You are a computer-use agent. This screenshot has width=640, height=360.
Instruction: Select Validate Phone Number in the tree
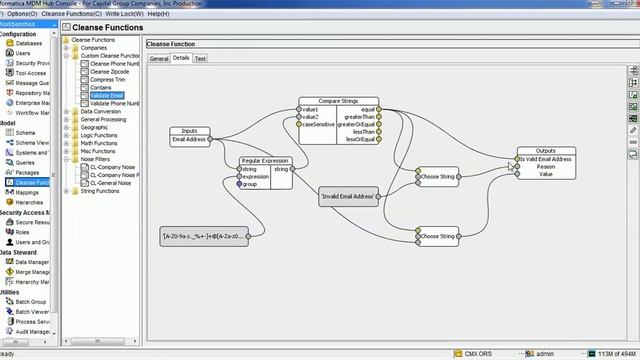click(x=114, y=103)
